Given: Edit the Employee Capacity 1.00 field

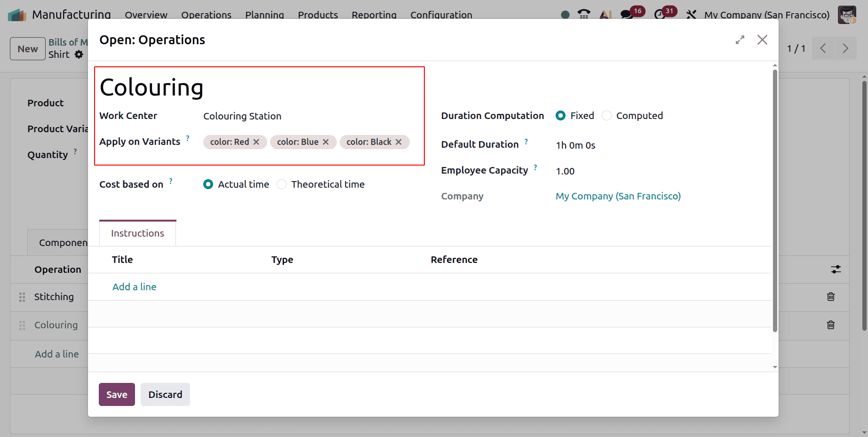Looking at the screenshot, I should coord(565,171).
